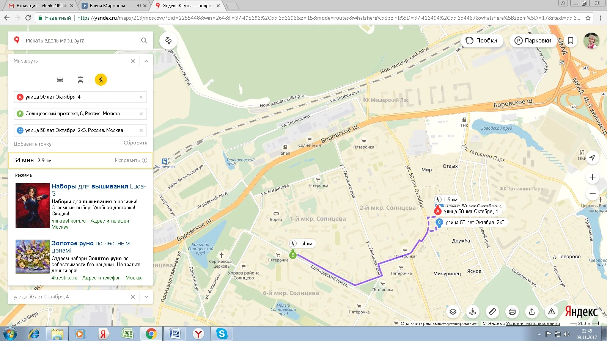Open the Наборы для вышивания ad link
Screen dimensions: 607x364
[99, 190]
